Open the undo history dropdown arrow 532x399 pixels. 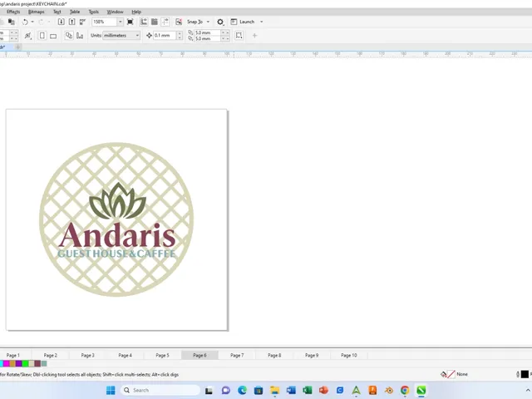(32, 22)
